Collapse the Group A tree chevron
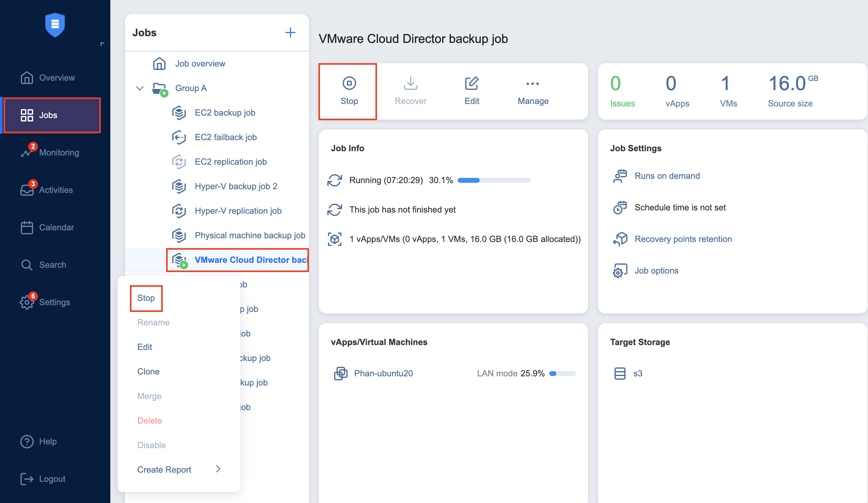This screenshot has width=868, height=503. 139,88
